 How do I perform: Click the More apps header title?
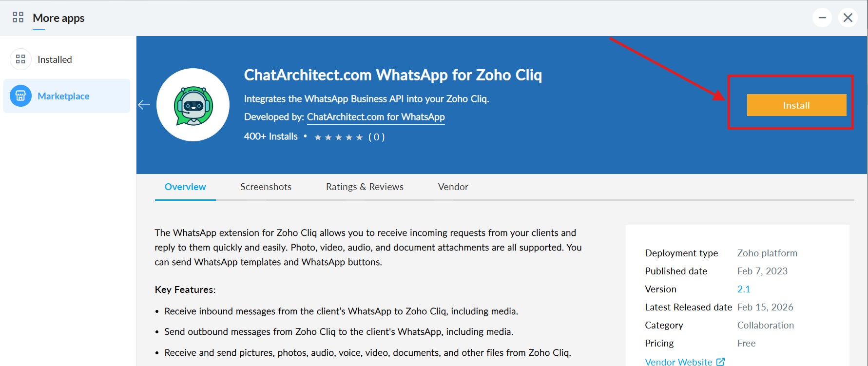click(58, 18)
